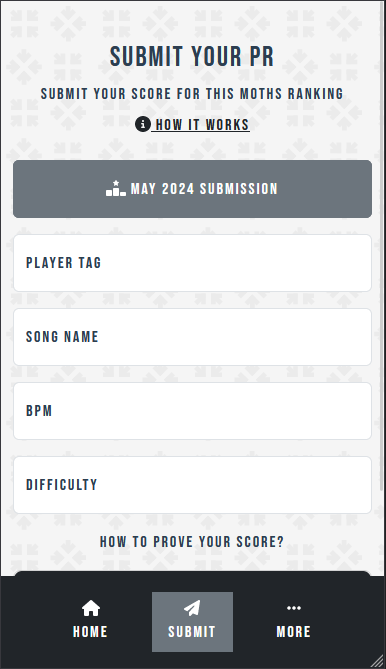Click the Submit Your PR page title
The height and width of the screenshot is (669, 386).
192,56
